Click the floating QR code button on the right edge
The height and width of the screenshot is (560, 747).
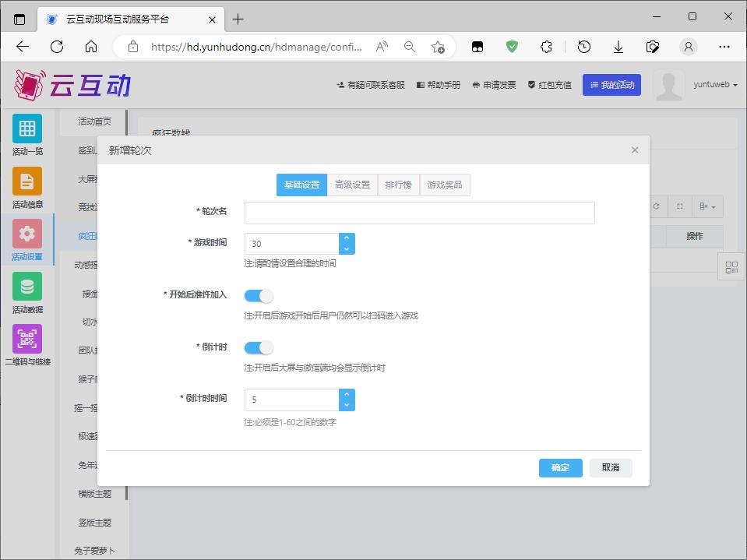click(731, 267)
